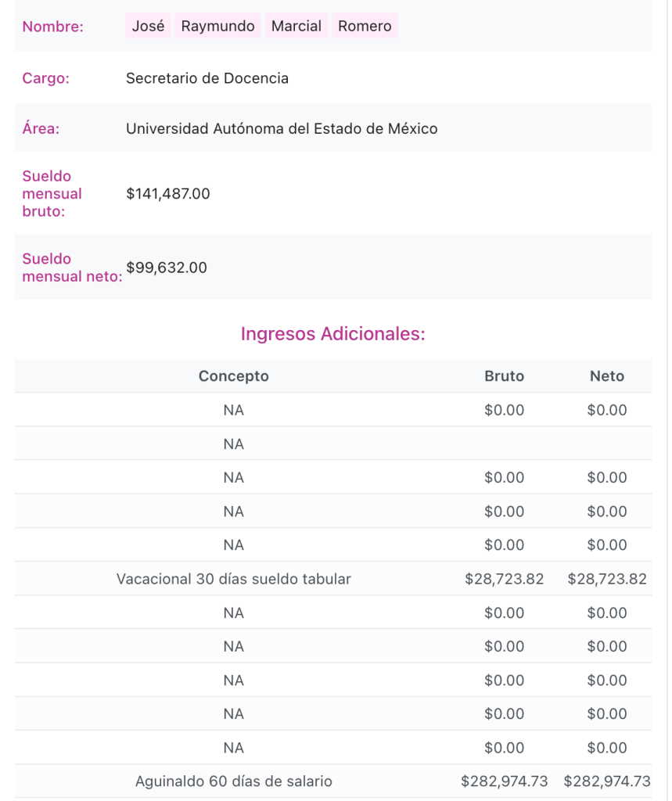Click the Área field label
This screenshot has height=801, width=672.
click(41, 128)
